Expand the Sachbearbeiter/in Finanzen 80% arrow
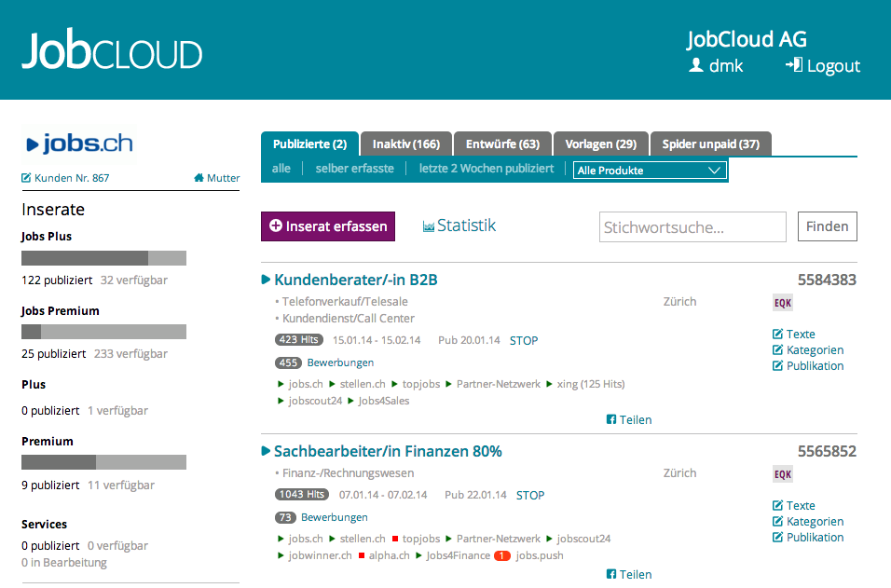This screenshot has width=891, height=588. [266, 451]
